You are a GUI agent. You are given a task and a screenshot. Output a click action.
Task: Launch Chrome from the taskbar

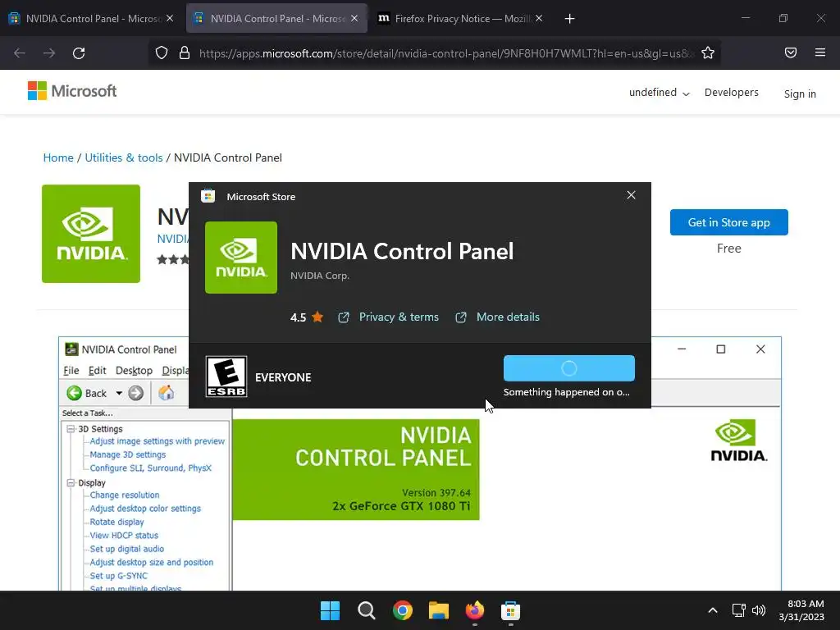pos(402,610)
